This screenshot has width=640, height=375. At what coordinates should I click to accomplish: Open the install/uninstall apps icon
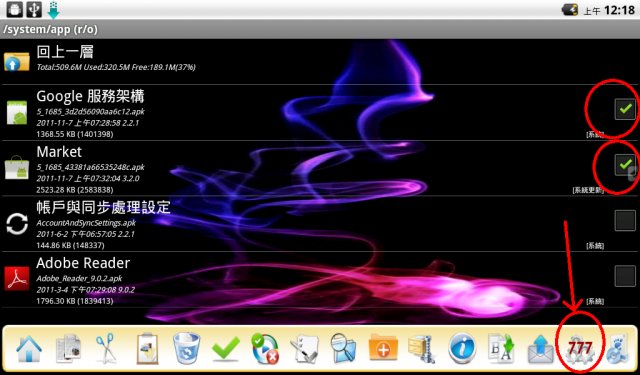point(265,349)
